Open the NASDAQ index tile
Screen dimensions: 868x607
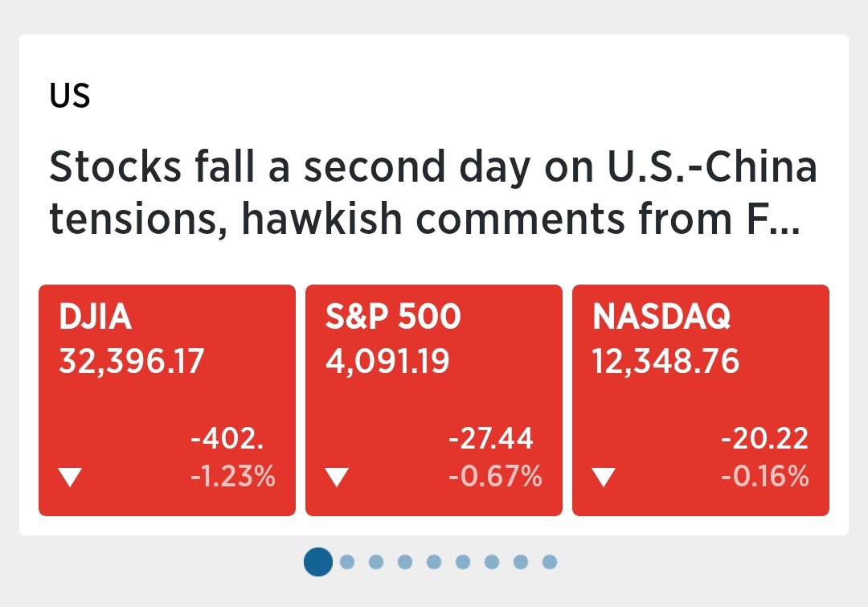pos(700,400)
